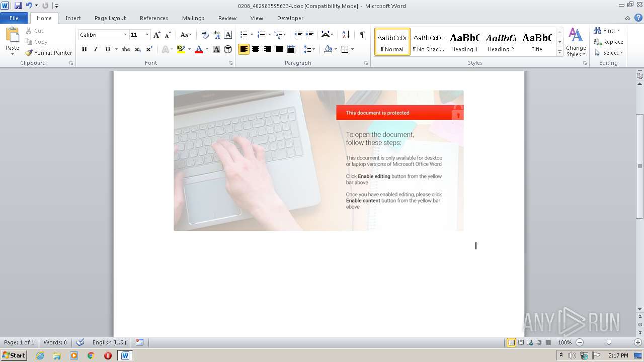This screenshot has height=362, width=644.
Task: Apply subscript formatting
Action: point(138,49)
